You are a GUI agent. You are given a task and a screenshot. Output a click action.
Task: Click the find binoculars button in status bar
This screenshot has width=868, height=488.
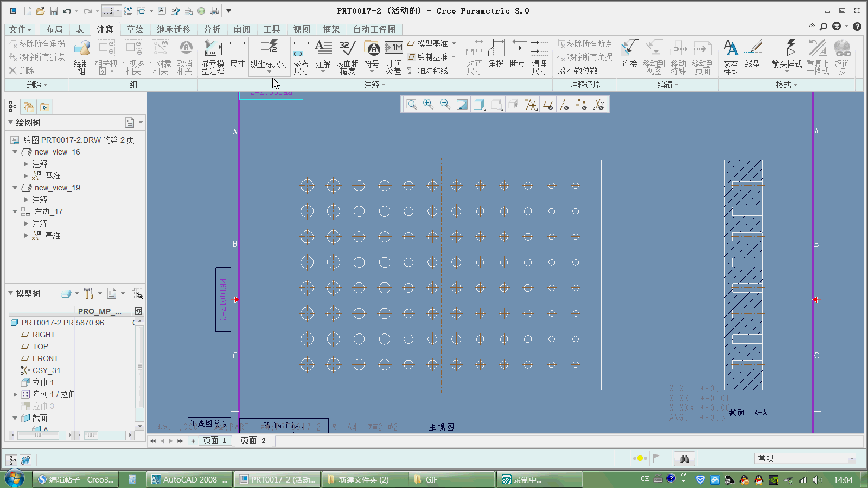point(685,459)
